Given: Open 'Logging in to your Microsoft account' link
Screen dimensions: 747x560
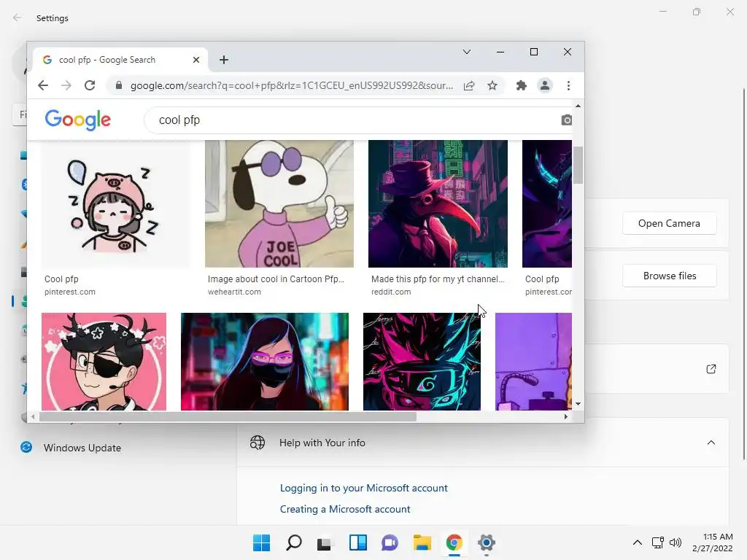Looking at the screenshot, I should point(363,488).
